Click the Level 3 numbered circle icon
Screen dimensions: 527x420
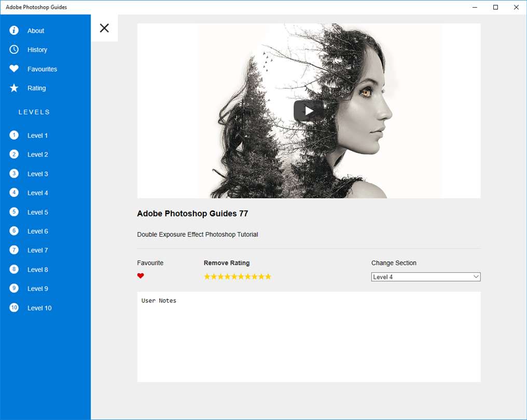14,173
